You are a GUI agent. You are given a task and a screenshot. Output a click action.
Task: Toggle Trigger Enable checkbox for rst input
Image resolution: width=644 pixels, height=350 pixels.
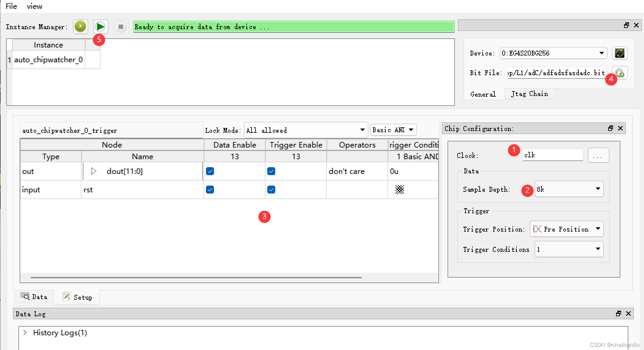270,190
